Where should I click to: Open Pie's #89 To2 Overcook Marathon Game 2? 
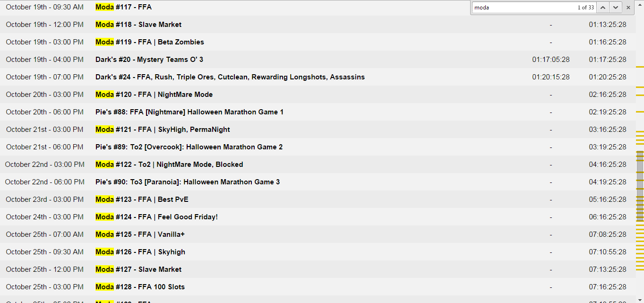tap(189, 147)
